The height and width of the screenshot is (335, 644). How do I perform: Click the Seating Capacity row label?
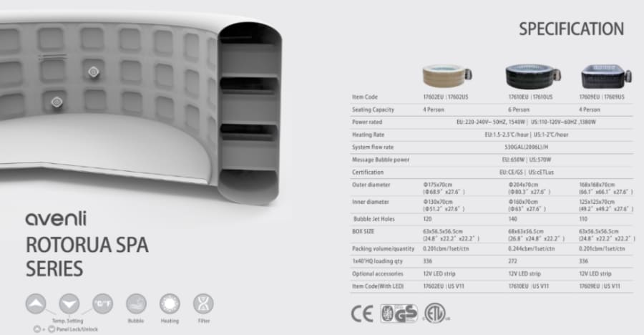click(376, 110)
